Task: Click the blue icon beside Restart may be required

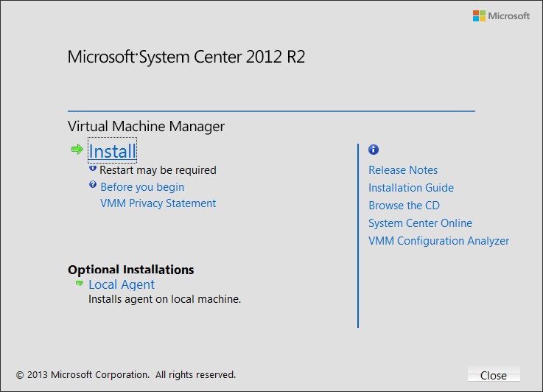Action: [92, 168]
